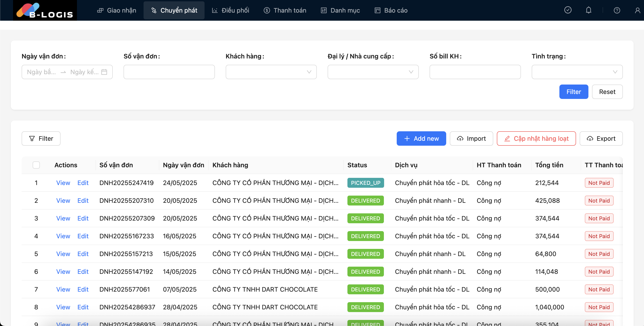Click the Ngày vận đơn column header
This screenshot has height=326, width=644.
183,165
